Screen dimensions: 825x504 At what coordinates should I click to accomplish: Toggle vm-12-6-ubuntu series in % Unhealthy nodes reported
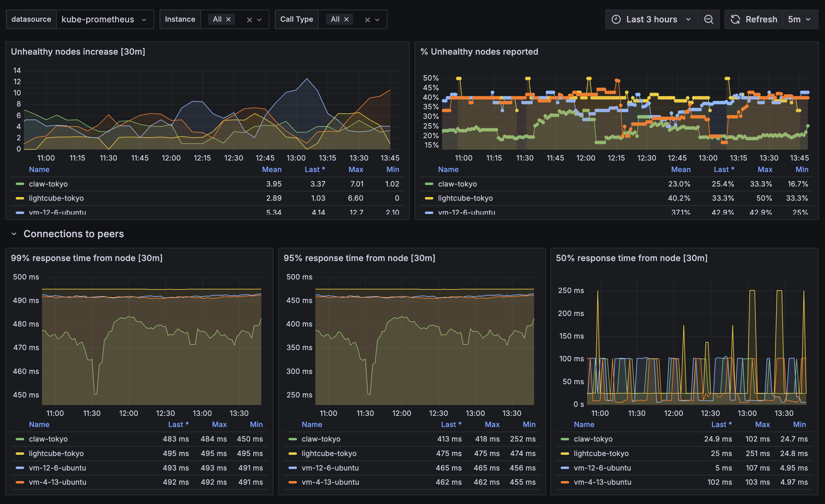point(467,212)
